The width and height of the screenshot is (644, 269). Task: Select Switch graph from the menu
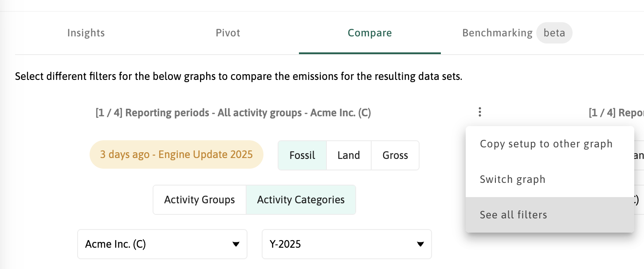tap(512, 179)
